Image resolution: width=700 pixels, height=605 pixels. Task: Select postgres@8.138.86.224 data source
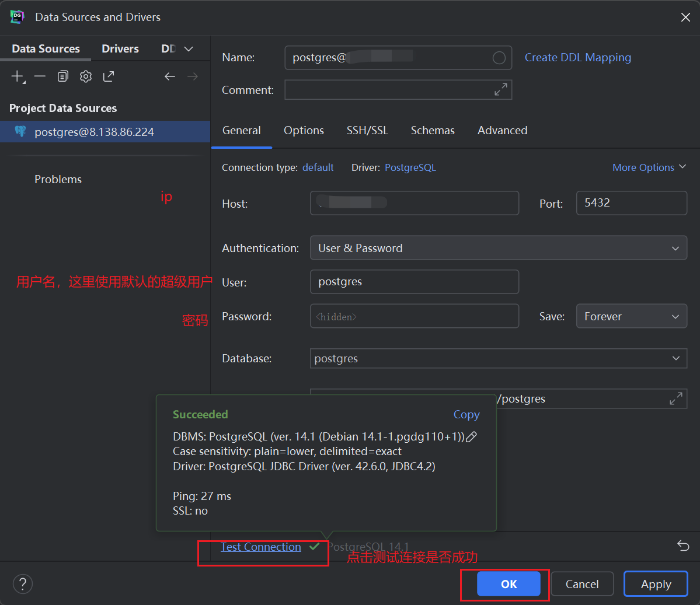(x=105, y=132)
